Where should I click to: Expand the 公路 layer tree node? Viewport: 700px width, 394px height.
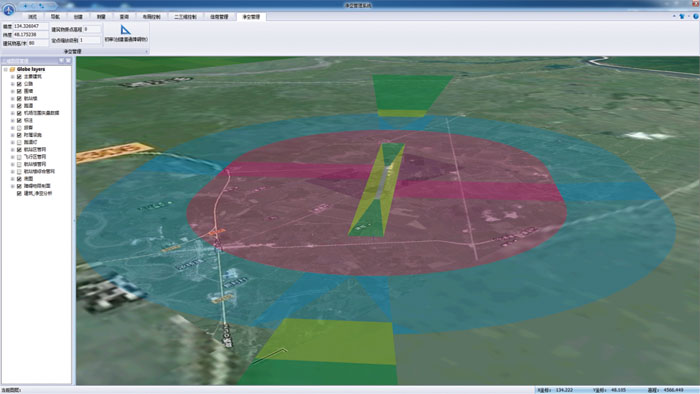(12, 84)
